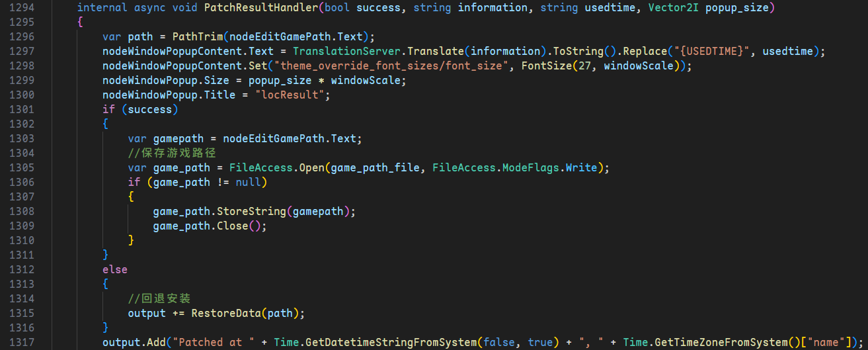868x350 pixels.
Task: Click line number 1305 in the gutter
Action: coord(22,167)
